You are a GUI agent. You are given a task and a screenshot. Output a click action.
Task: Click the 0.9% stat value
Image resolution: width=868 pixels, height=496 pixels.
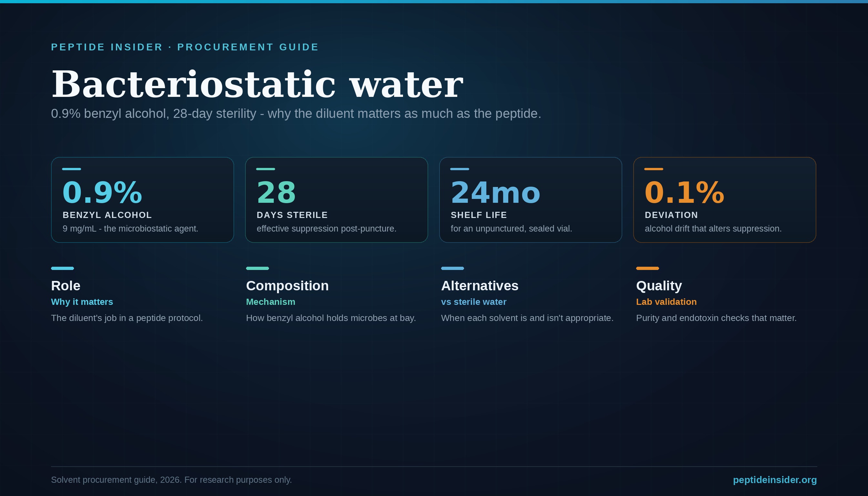click(x=102, y=192)
